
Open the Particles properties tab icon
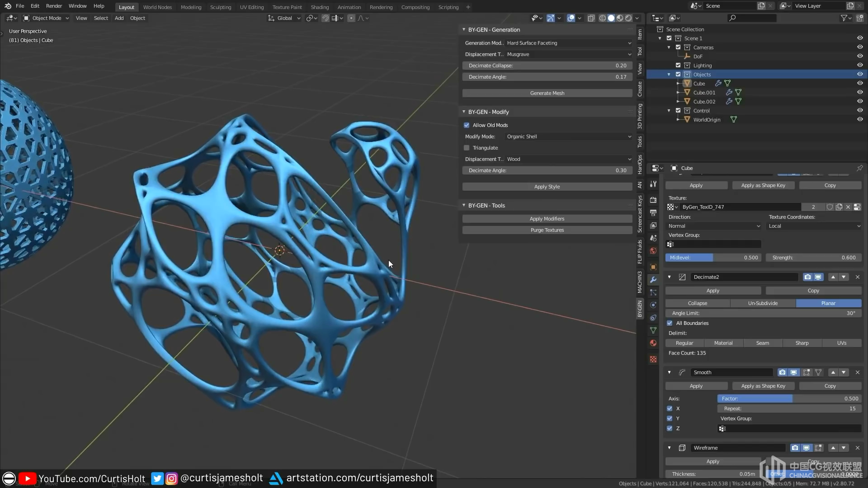653,292
